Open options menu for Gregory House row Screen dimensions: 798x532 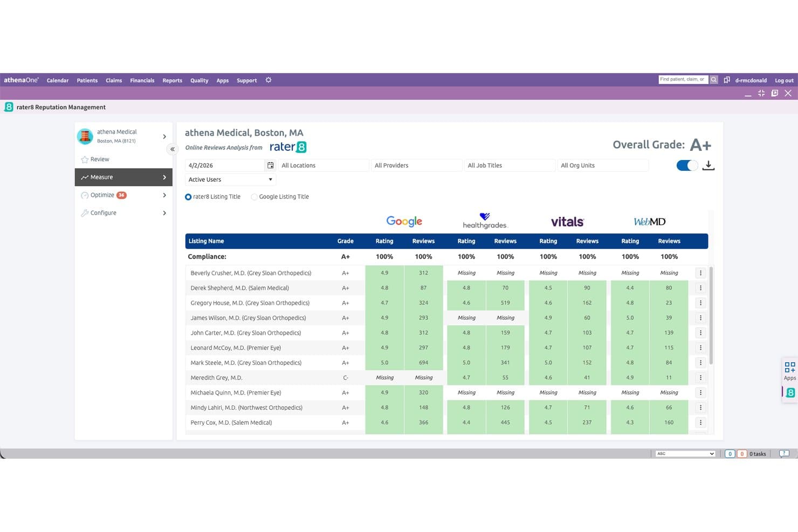click(700, 303)
